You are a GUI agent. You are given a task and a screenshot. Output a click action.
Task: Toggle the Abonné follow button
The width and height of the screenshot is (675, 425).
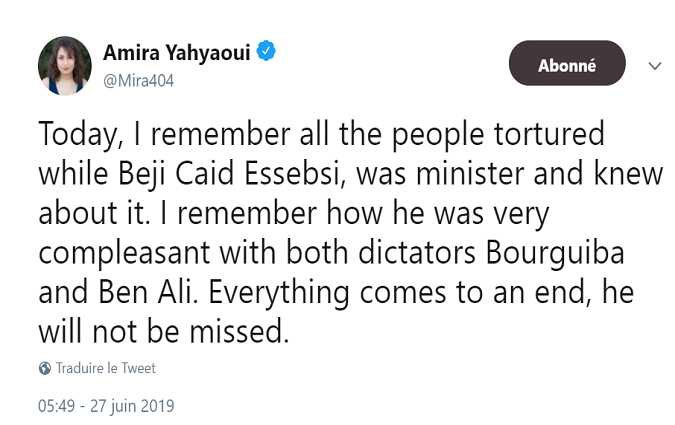[x=566, y=66]
